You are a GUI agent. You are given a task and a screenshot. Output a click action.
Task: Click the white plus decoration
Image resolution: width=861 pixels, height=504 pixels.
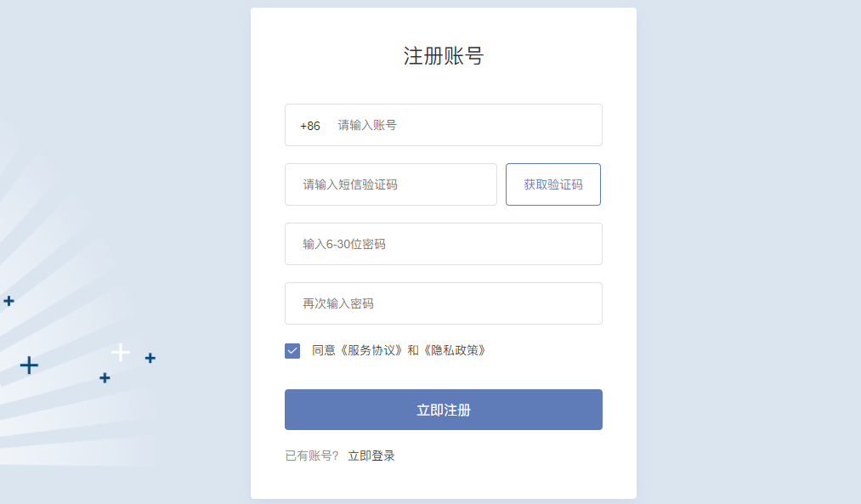tap(121, 352)
